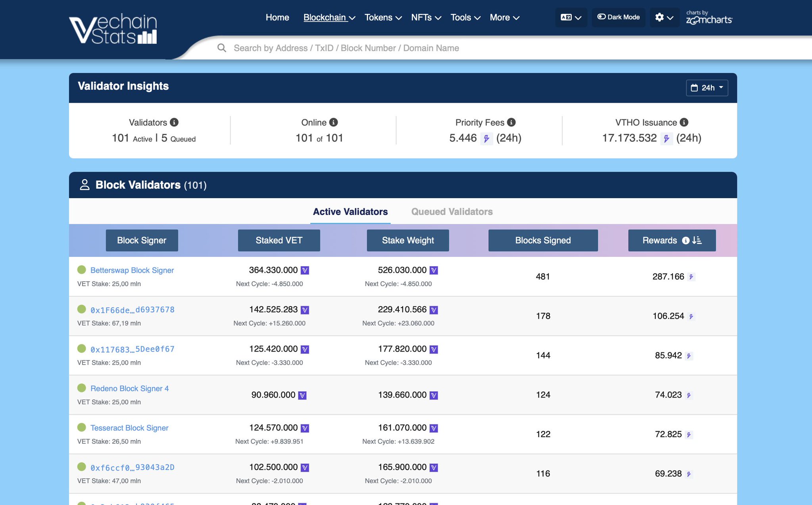Open the NFTs menu
Screen dimensions: 812x505
click(x=426, y=17)
